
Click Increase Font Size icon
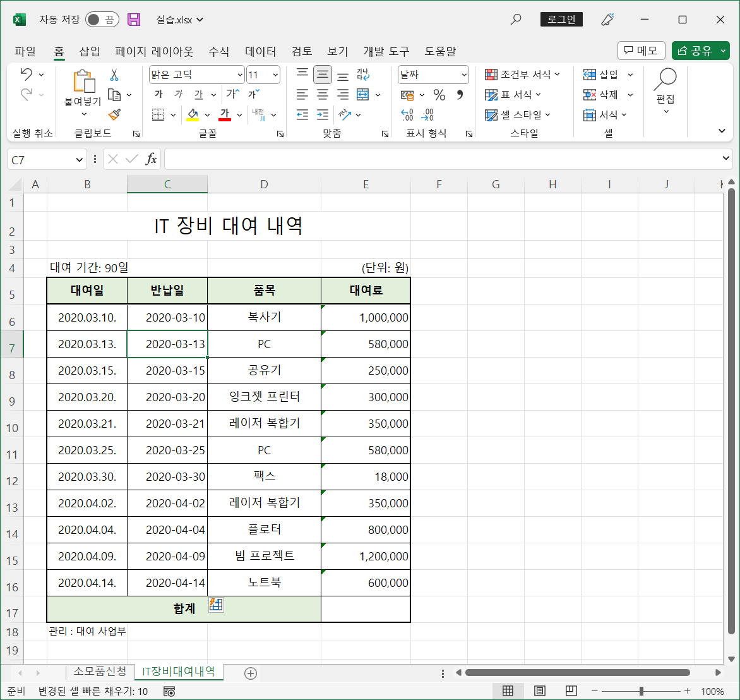tap(232, 94)
